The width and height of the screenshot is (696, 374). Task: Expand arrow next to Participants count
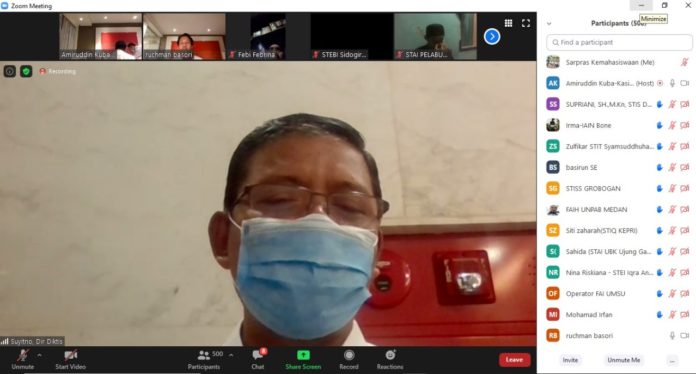point(231,355)
